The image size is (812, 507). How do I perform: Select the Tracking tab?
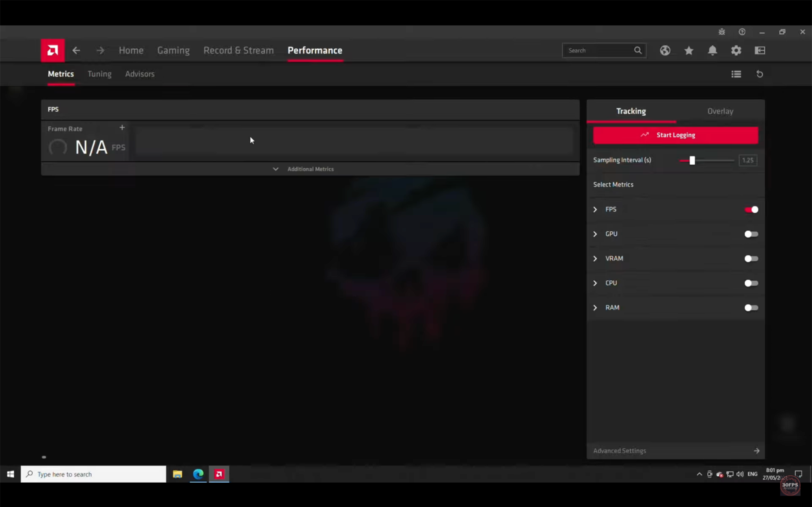coord(631,111)
